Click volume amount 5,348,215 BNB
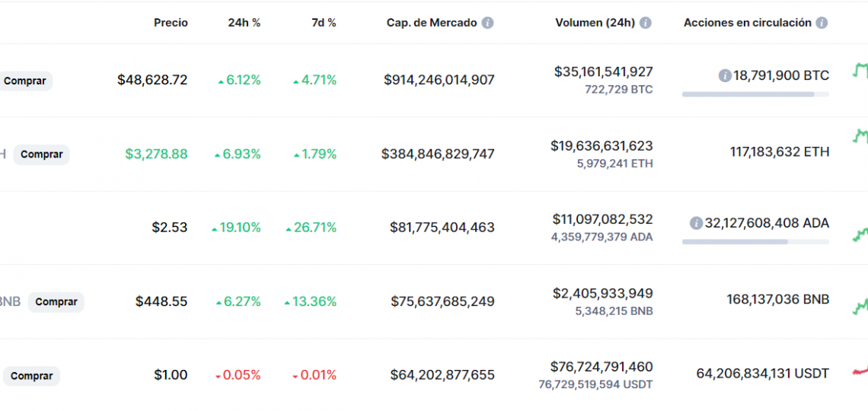The width and height of the screenshot is (868, 411). [x=614, y=311]
